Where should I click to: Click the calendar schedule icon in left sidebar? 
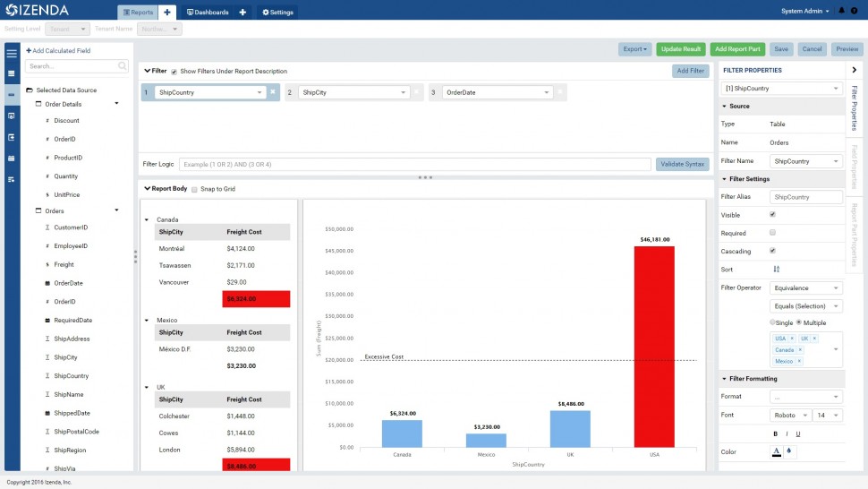[x=11, y=158]
